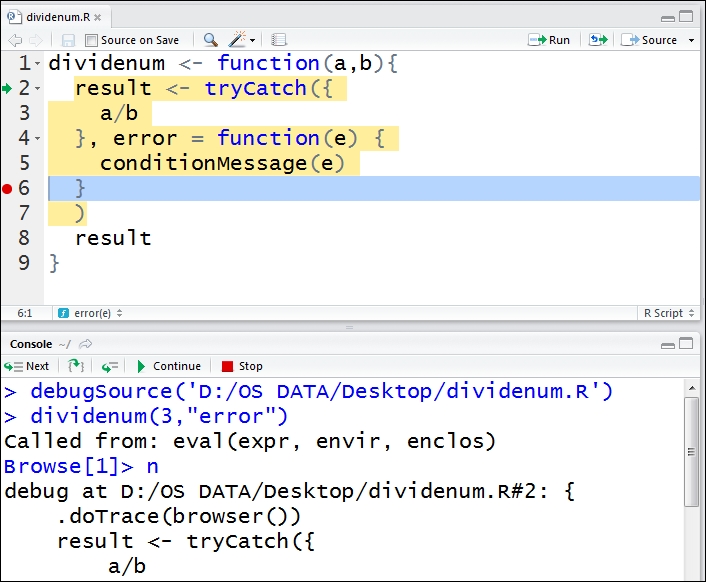Click the finish function/loop debug icon
This screenshot has height=582, width=706.
[110, 366]
